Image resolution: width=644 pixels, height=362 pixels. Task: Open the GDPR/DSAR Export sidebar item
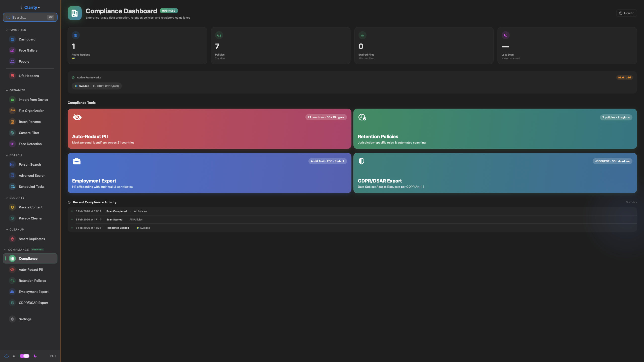tap(33, 302)
